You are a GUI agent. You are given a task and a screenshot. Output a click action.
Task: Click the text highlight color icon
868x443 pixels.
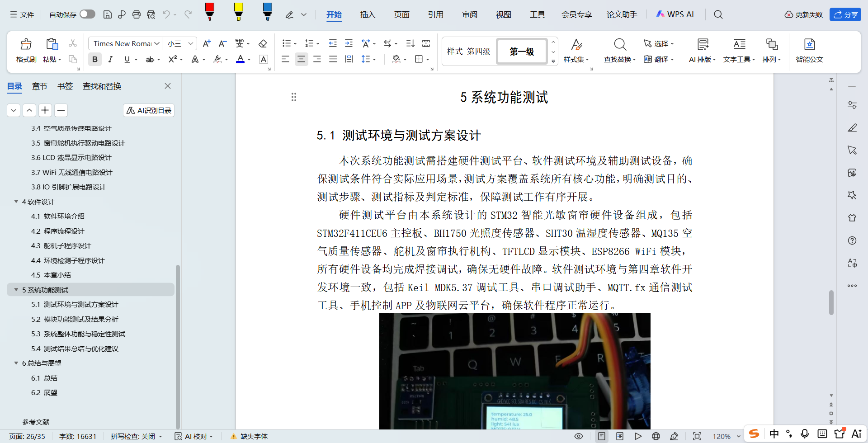pos(217,59)
